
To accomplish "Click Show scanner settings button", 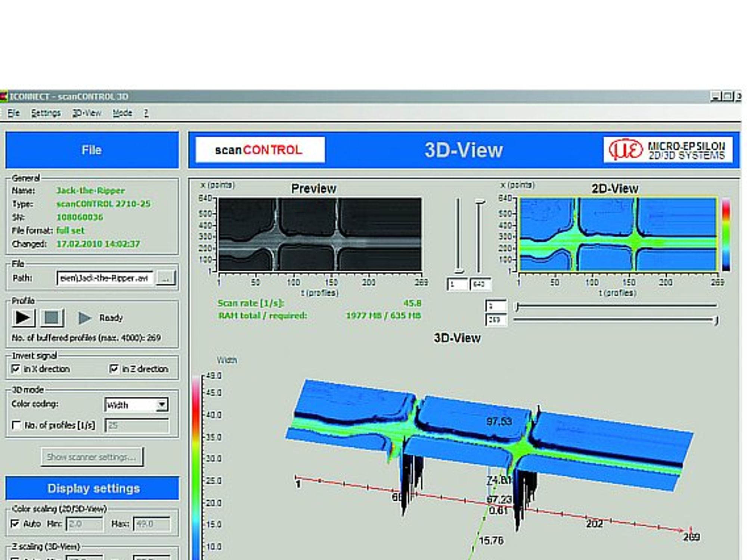I will [x=92, y=457].
